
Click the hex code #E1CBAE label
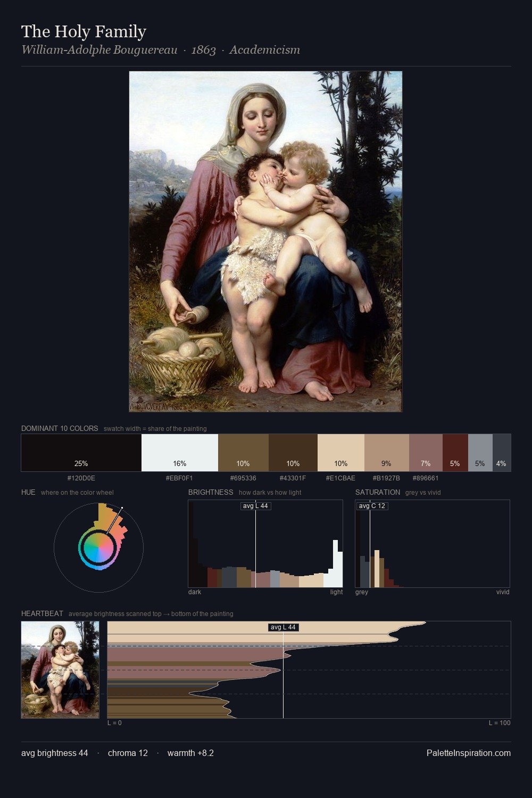tap(341, 478)
